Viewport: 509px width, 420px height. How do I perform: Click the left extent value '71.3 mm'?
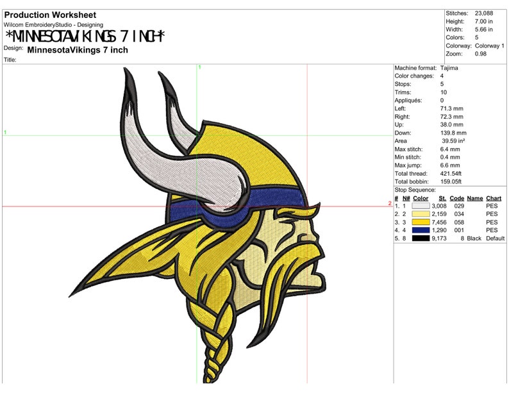(x=451, y=108)
